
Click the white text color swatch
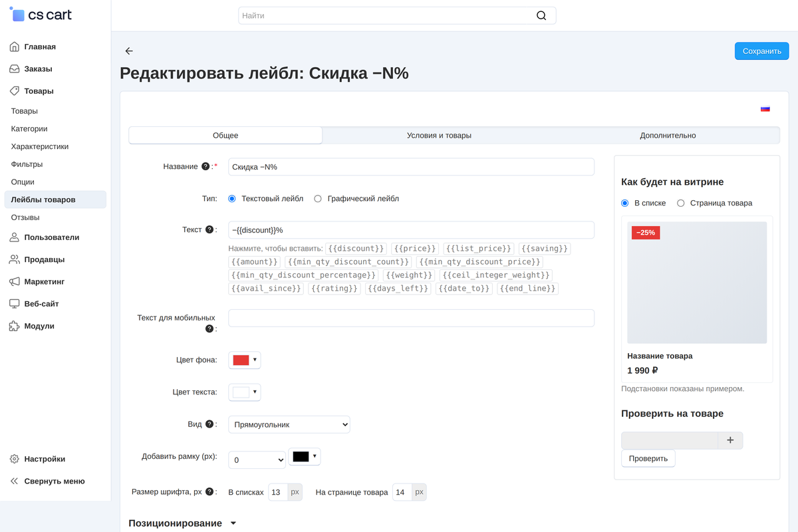click(x=241, y=392)
